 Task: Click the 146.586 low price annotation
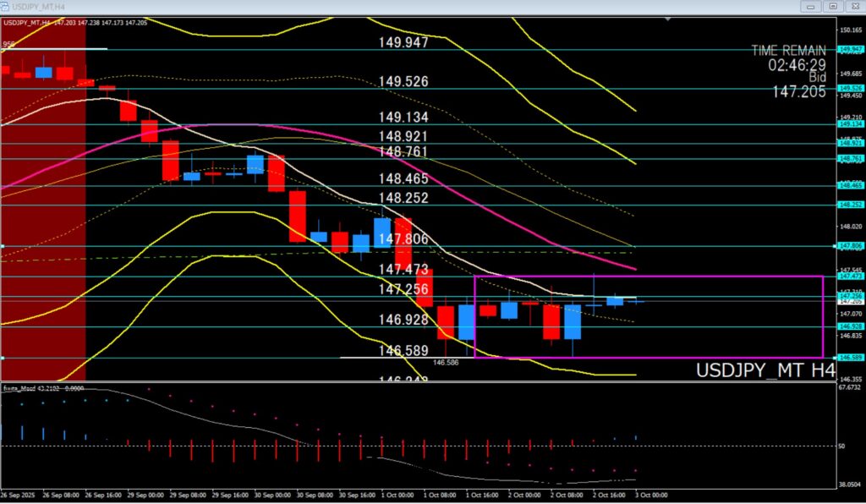(446, 362)
